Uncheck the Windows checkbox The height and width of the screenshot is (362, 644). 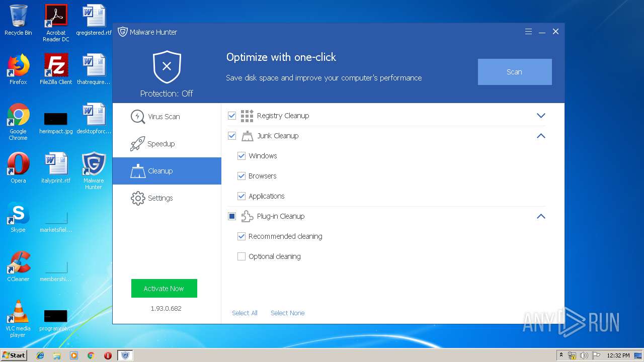[242, 156]
